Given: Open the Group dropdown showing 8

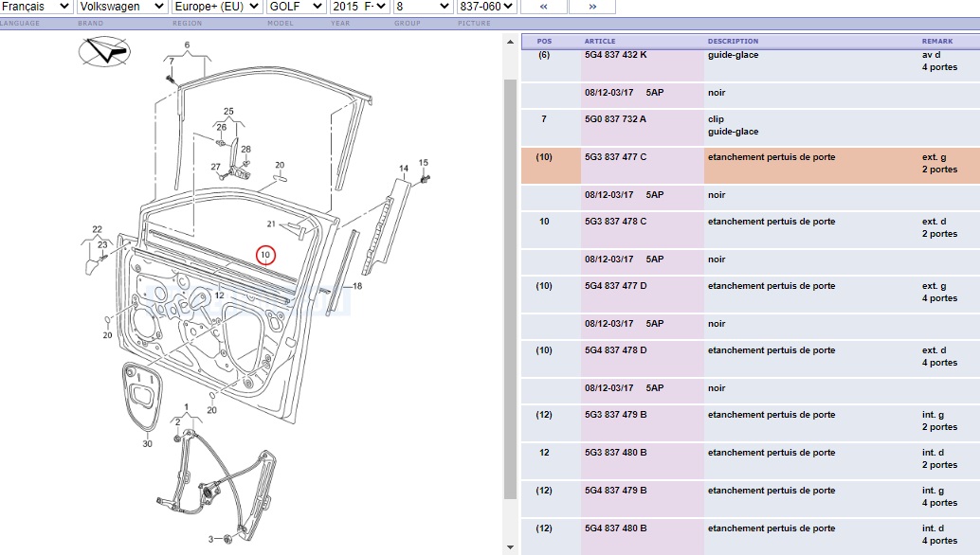Looking at the screenshot, I should 423,7.
